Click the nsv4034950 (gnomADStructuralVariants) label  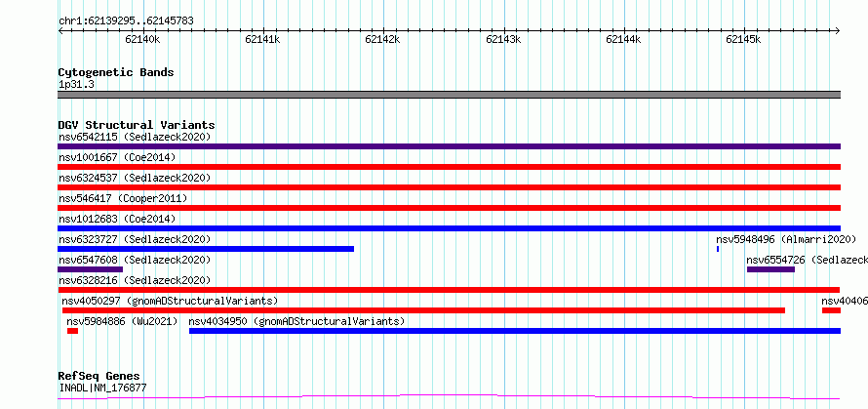(296, 321)
